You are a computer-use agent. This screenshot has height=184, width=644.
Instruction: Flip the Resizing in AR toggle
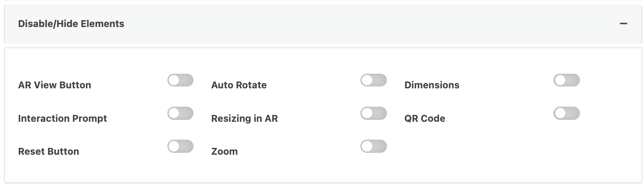tap(373, 114)
